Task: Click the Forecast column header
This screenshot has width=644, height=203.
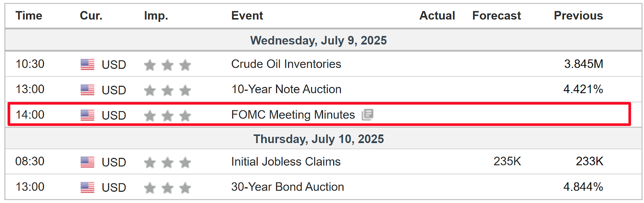Action: tap(497, 16)
